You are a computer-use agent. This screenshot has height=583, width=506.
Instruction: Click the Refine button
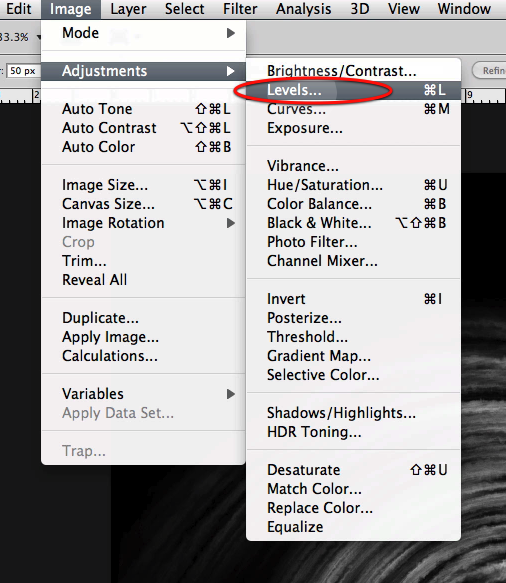pos(490,70)
